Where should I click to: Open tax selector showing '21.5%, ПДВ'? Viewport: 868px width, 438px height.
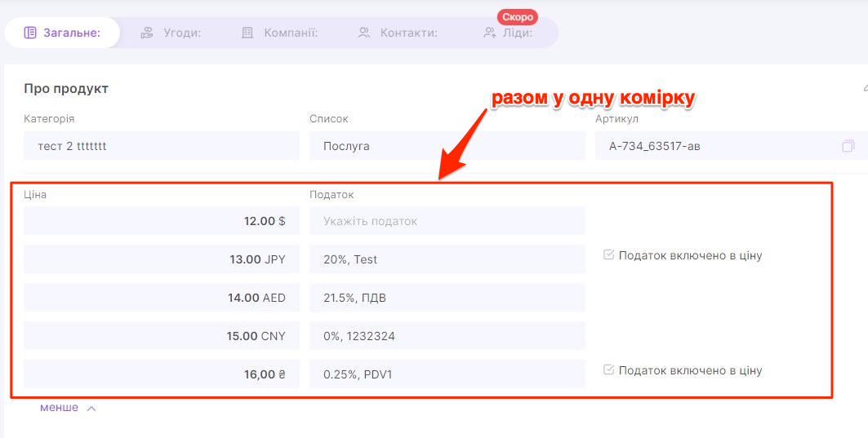pyautogui.click(x=447, y=298)
